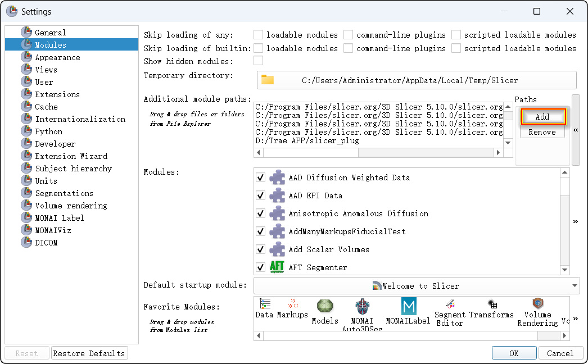Image resolution: width=588 pixels, height=364 pixels.
Task: Enable the Show hidden modules checkbox
Action: coord(259,61)
